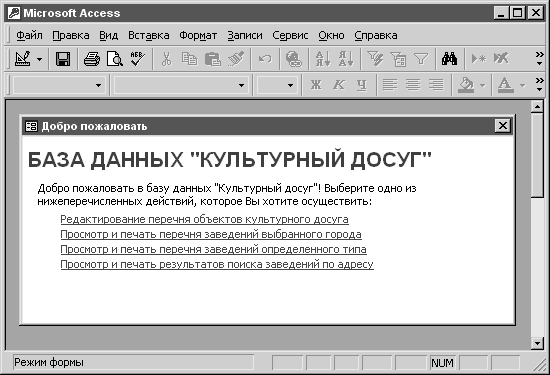Toggle bold Ж formatting
The width and height of the screenshot is (550, 375).
316,85
